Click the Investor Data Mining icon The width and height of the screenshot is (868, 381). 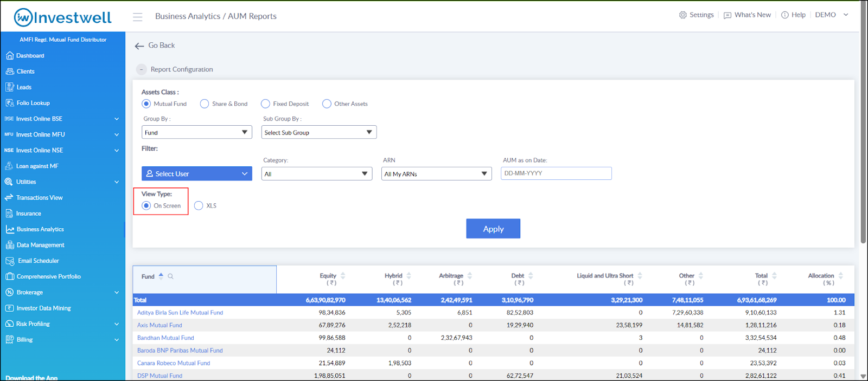click(9, 308)
